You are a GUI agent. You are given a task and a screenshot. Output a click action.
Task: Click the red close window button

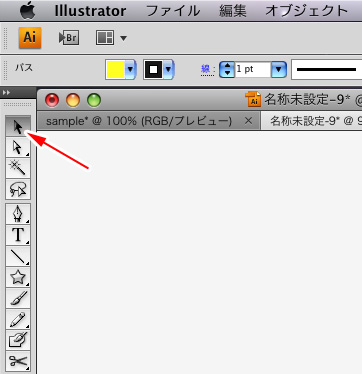(52, 100)
